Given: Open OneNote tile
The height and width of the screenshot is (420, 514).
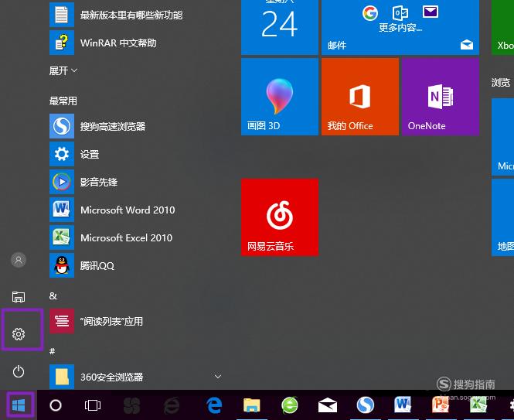Looking at the screenshot, I should (441, 97).
